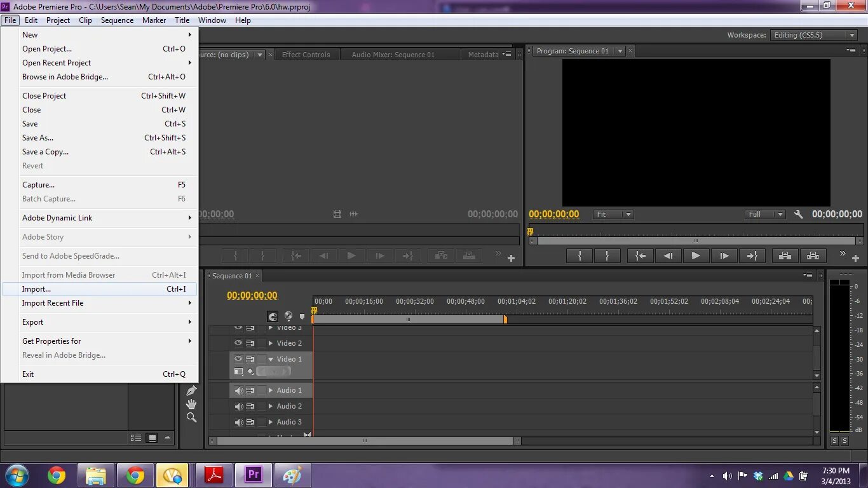Step forward one frame in Program monitor
This screenshot has height=488, width=868.
(724, 255)
